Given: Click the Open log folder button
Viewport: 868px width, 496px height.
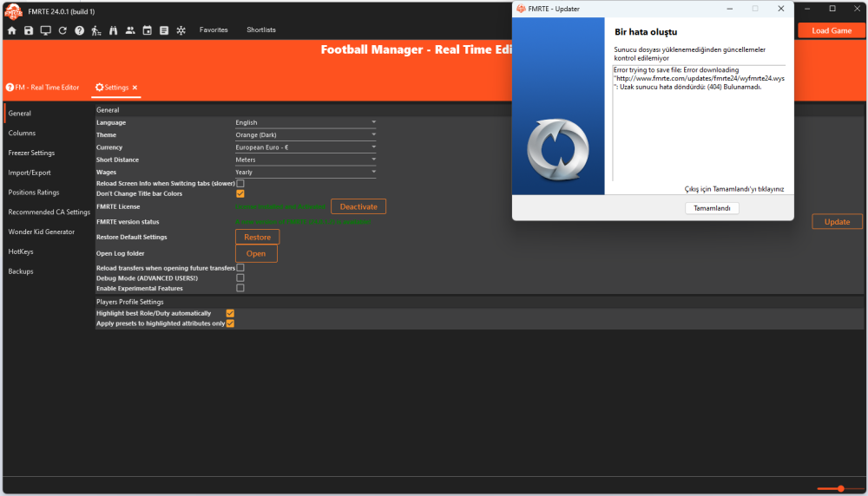Looking at the screenshot, I should (x=256, y=253).
